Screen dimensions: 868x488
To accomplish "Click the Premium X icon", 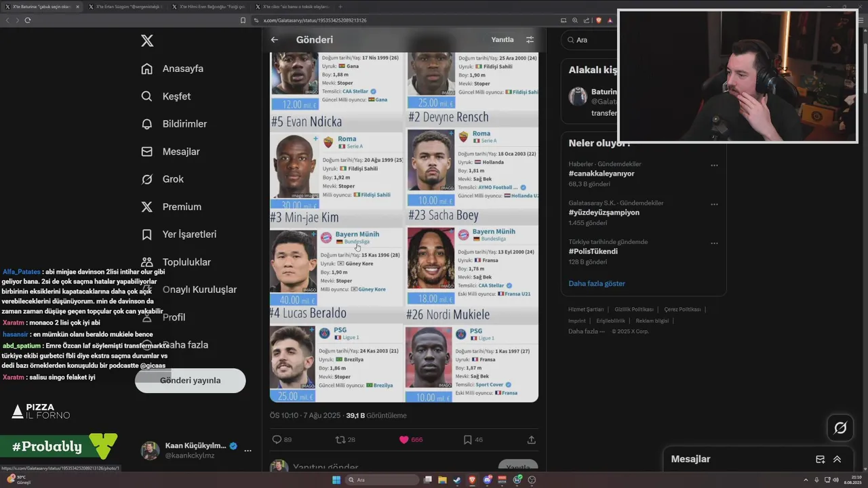I will tap(146, 207).
